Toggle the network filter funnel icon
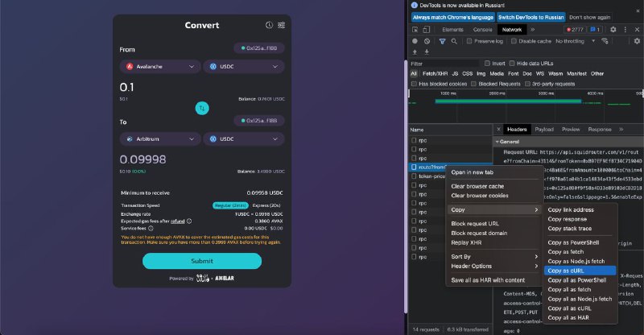This screenshot has width=644, height=335. click(x=442, y=41)
